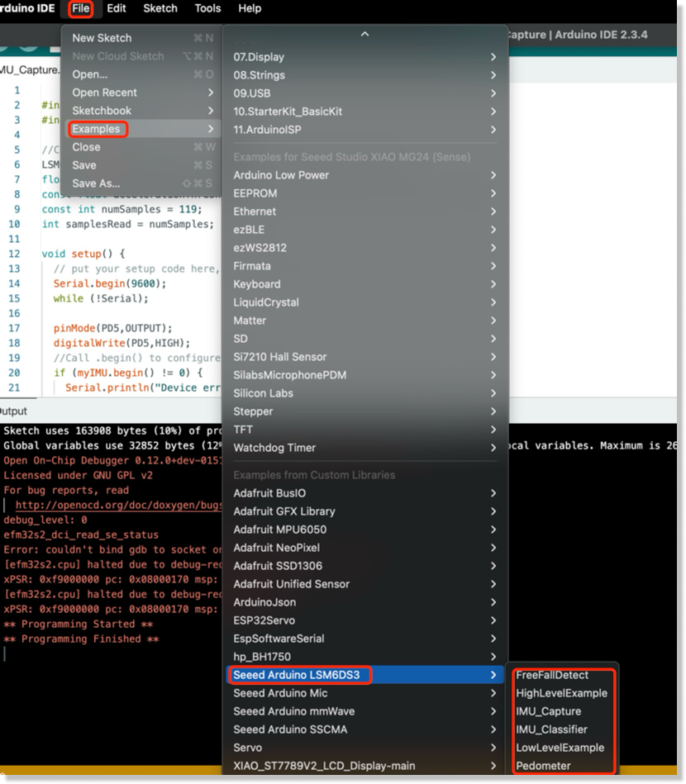The width and height of the screenshot is (686, 784).
Task: Open the LiquidCrystal examples submenu
Action: point(364,302)
